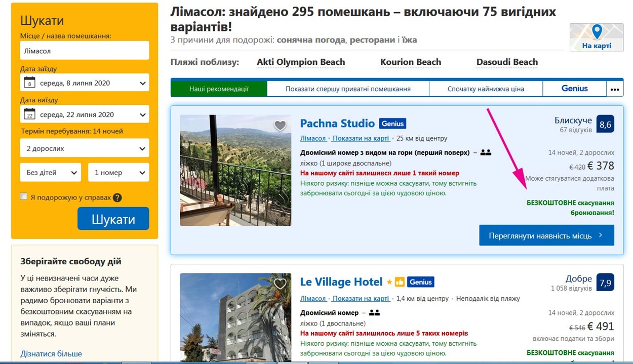This screenshot has height=364, width=633.
Task: Click the calendar icon for the check-out date
Action: coord(30,114)
